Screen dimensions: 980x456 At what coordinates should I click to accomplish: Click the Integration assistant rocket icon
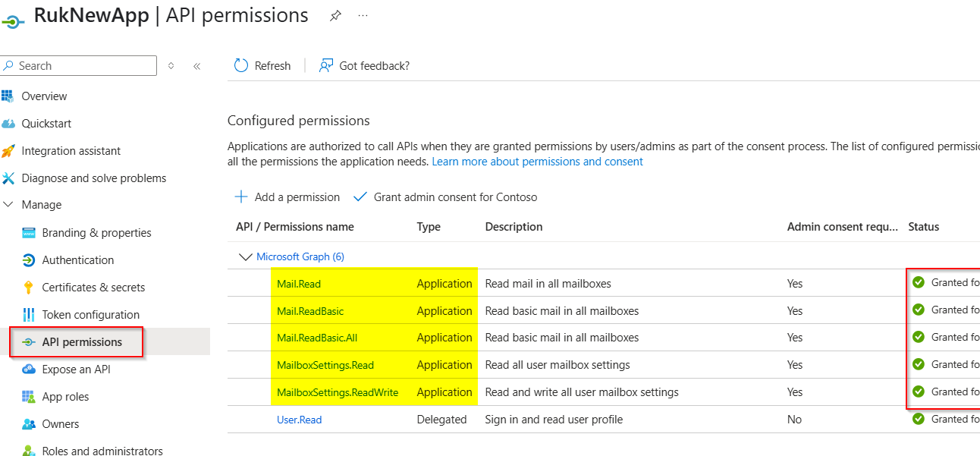click(8, 151)
